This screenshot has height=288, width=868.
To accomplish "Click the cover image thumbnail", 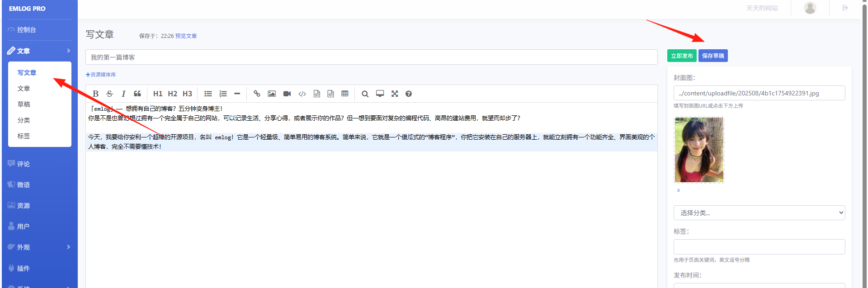I will click(699, 150).
